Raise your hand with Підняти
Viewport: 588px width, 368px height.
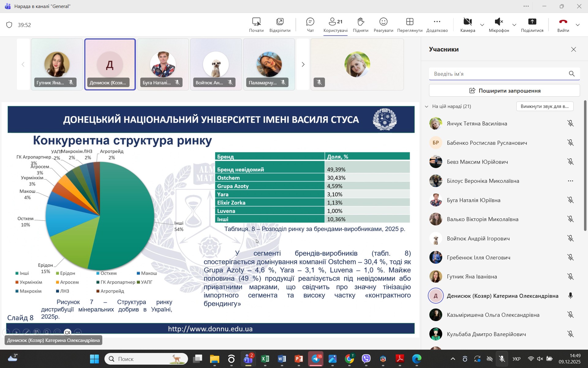point(360,25)
